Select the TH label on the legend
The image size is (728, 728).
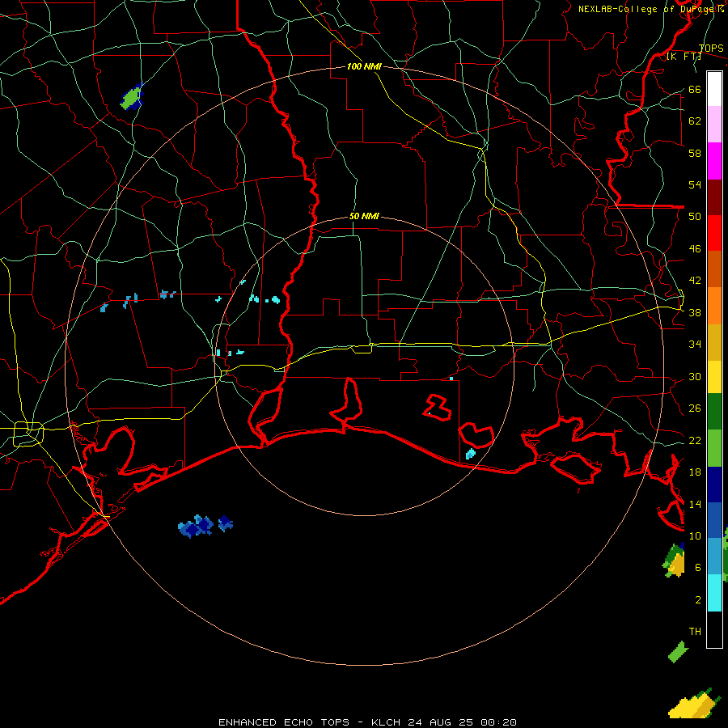pyautogui.click(x=695, y=632)
